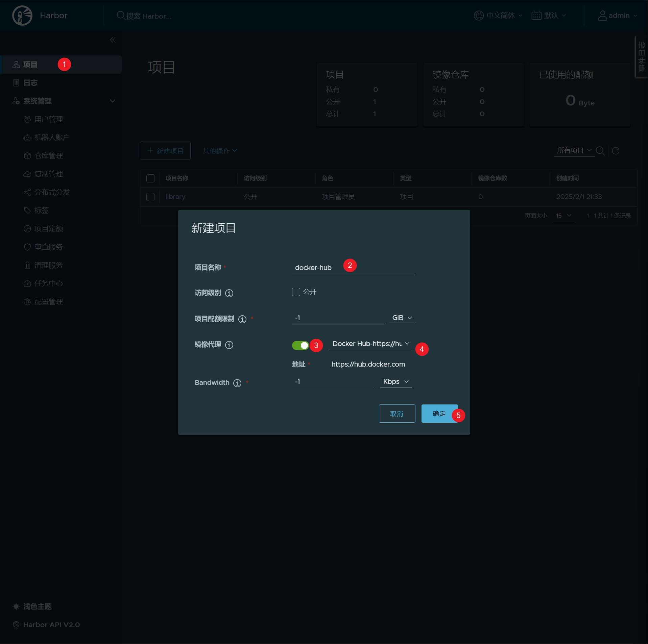Collapse the sidebar with double-chevron icon
Image resolution: width=648 pixels, height=644 pixels.
pos(113,40)
